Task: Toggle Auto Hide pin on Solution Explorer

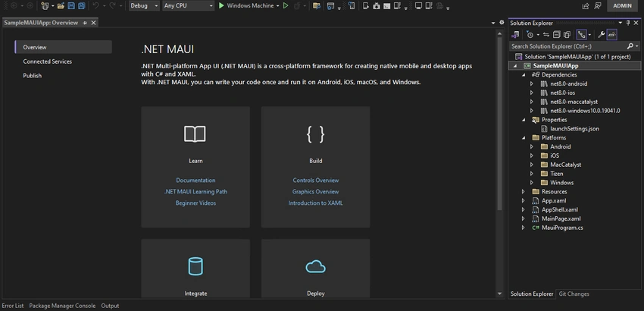Action: 628,23
